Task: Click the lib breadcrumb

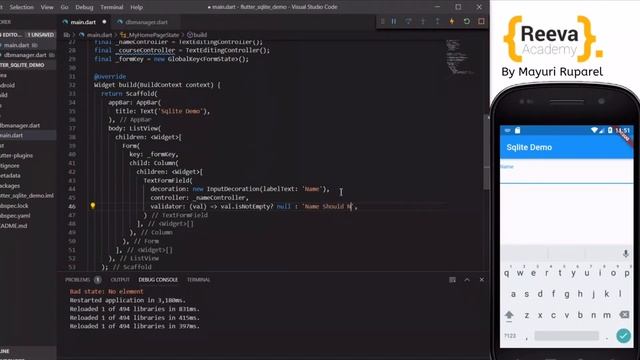Action: point(67,35)
